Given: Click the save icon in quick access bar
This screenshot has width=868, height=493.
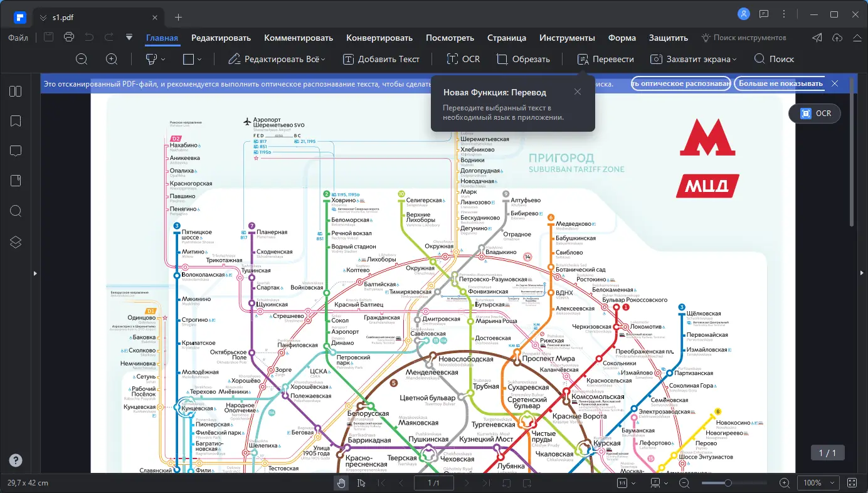Looking at the screenshot, I should click(x=49, y=38).
